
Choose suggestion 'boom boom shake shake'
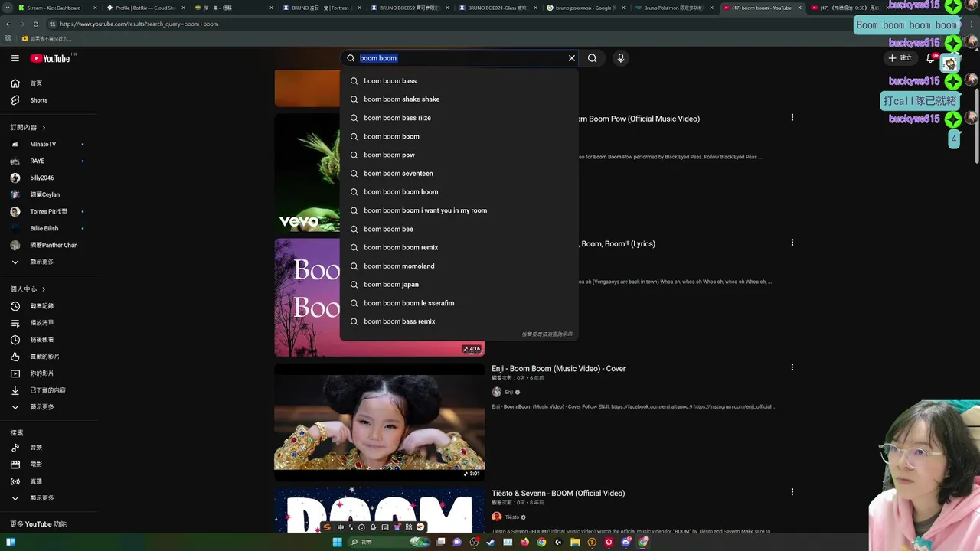pos(459,99)
